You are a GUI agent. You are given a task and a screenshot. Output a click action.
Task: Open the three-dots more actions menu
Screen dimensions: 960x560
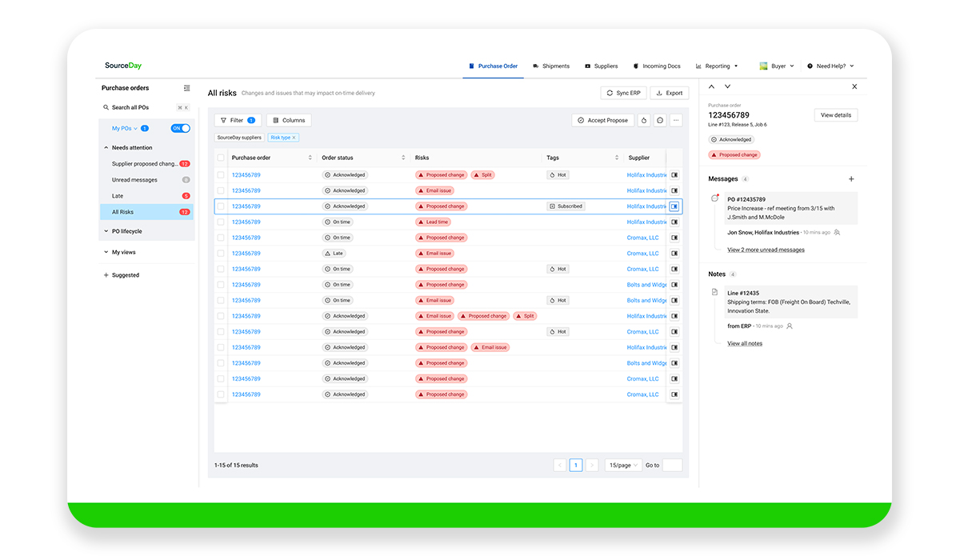point(676,120)
